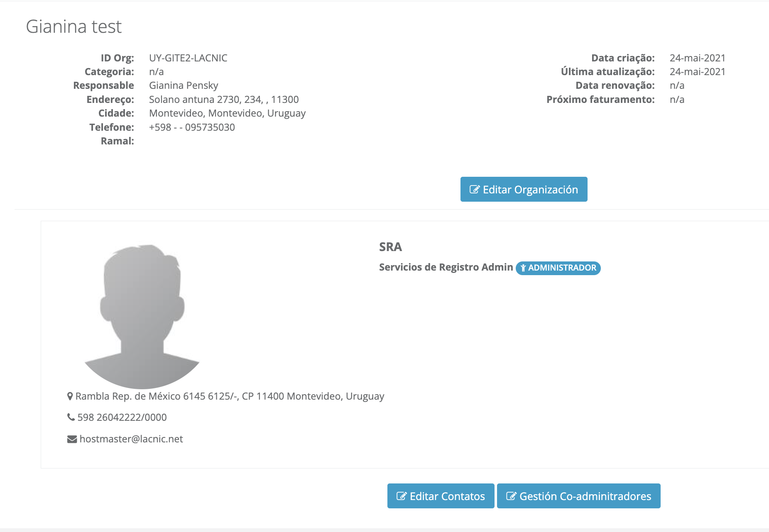Click the person icon in the ADMINISTRADOR badge

pos(523,268)
